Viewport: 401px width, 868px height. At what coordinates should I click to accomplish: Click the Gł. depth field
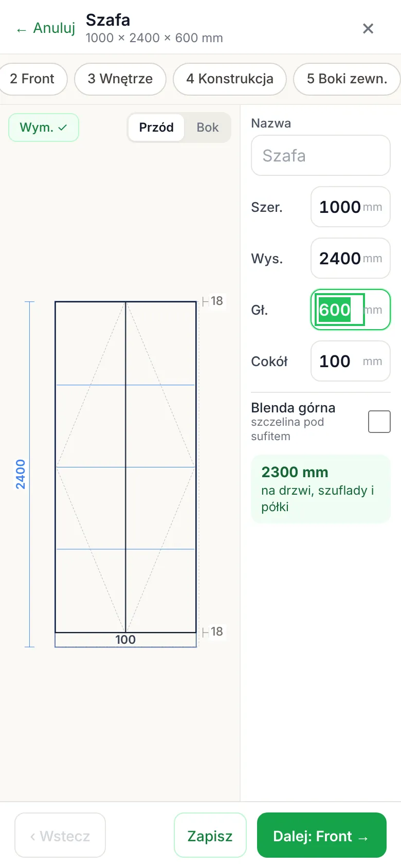[x=351, y=310]
